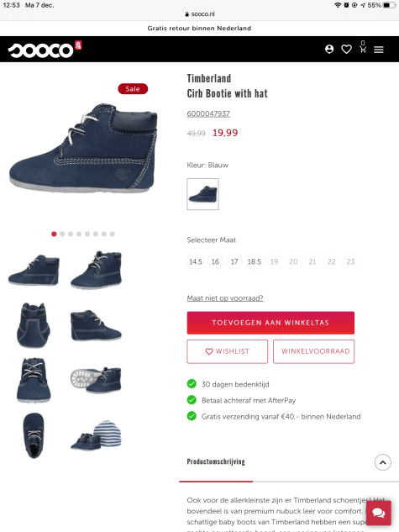
Task: Select the Blauw color swatch
Action: point(202,194)
